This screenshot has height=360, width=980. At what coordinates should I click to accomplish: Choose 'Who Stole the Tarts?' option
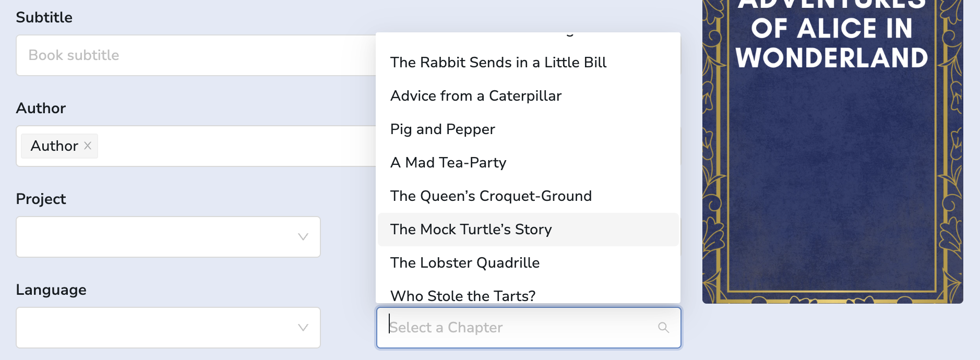pyautogui.click(x=463, y=295)
